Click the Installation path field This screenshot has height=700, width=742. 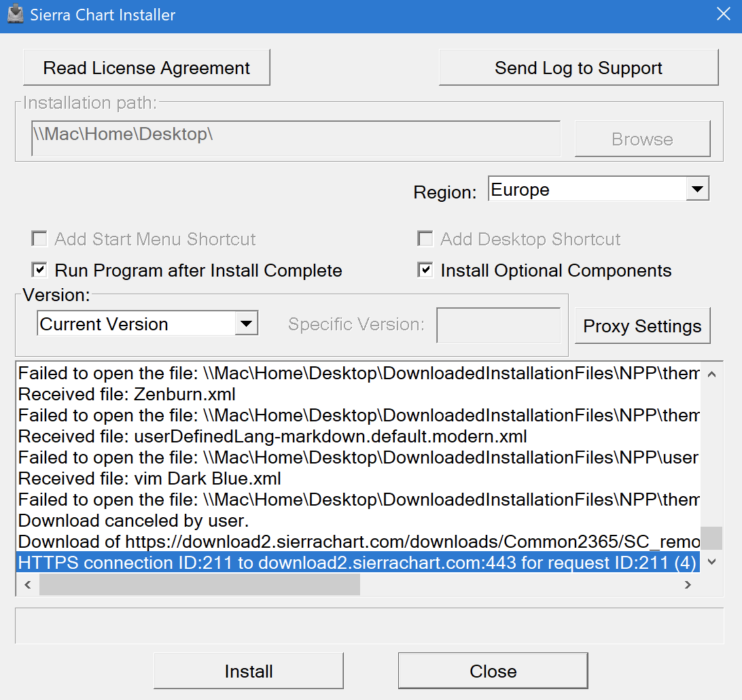click(x=296, y=138)
